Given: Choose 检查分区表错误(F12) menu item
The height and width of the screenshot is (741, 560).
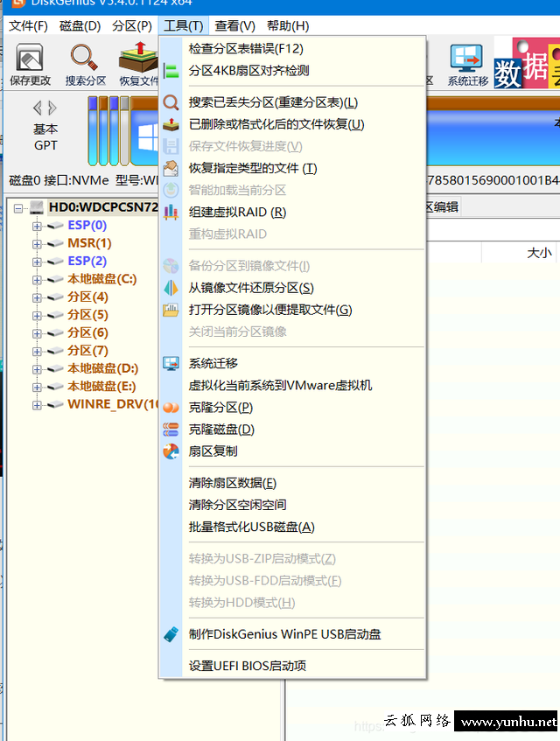Looking at the screenshot, I should click(293, 49).
